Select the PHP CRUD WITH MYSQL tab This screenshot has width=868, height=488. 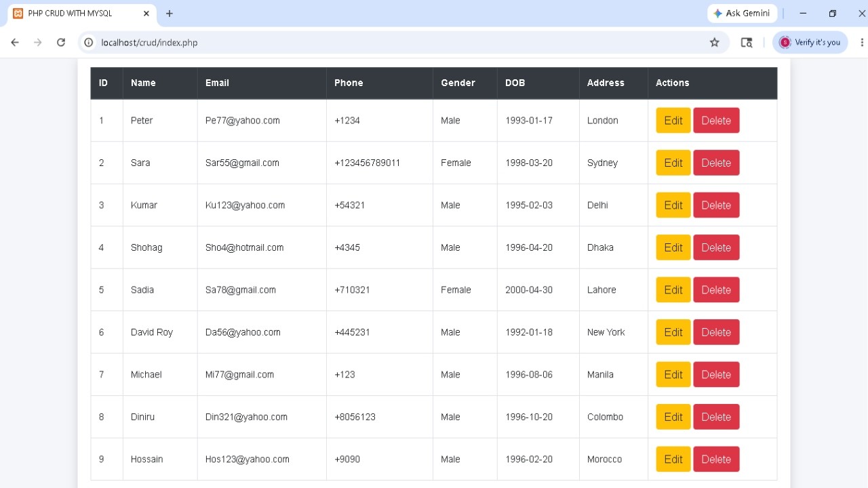(82, 14)
